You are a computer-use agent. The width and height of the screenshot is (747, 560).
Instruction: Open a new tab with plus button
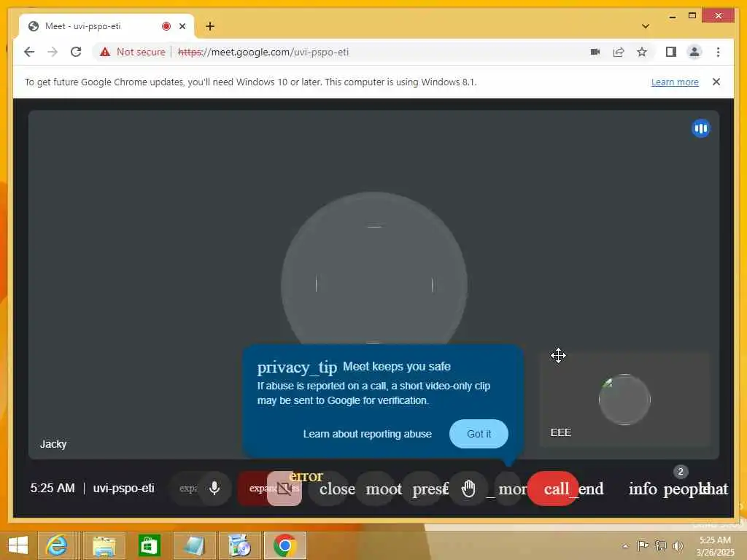tap(210, 26)
